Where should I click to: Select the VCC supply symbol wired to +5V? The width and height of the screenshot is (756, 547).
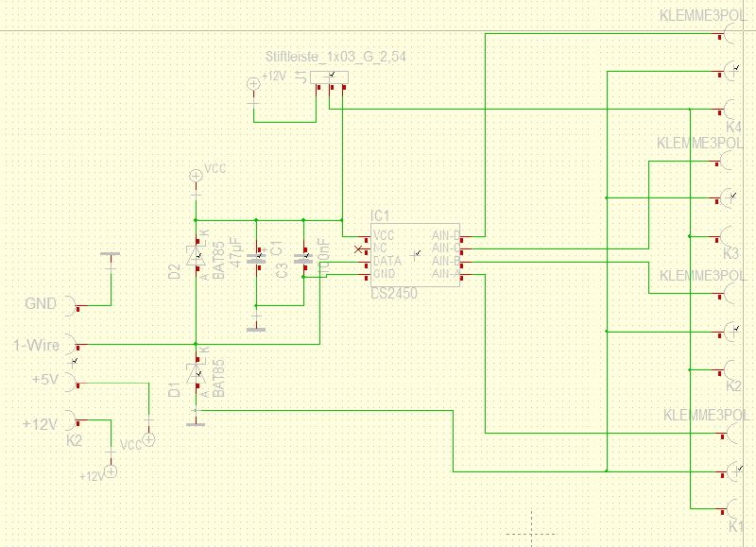tap(149, 439)
